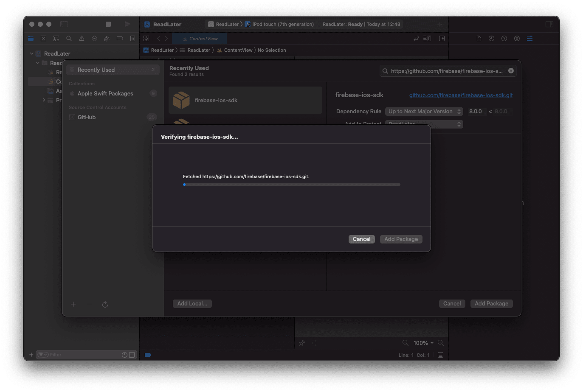Show the Attributes inspector sliders icon
Viewport: 583px width, 392px height.
529,38
